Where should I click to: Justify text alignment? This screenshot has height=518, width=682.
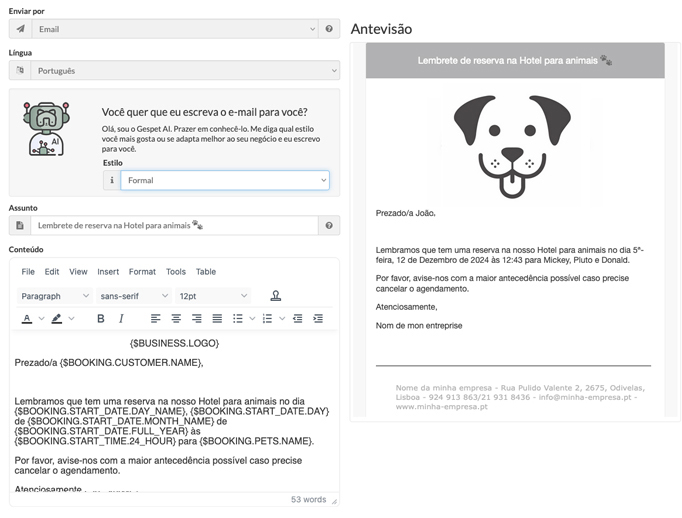[x=217, y=318]
